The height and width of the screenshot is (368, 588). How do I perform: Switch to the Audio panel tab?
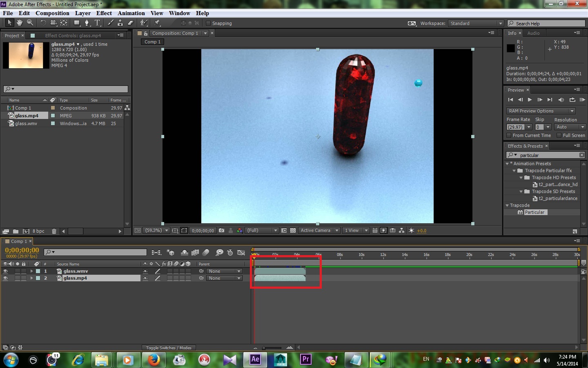[533, 33]
